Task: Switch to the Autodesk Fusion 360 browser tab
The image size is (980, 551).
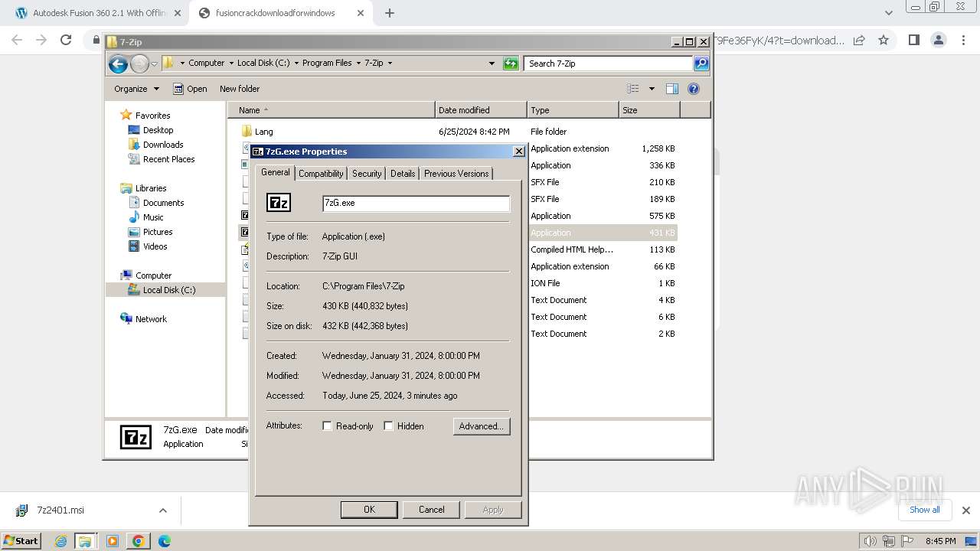Action: pos(98,13)
